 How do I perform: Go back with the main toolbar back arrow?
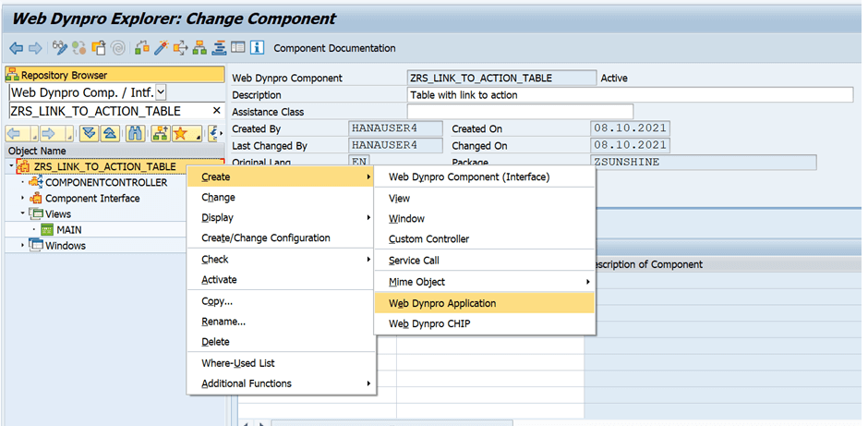[16, 48]
